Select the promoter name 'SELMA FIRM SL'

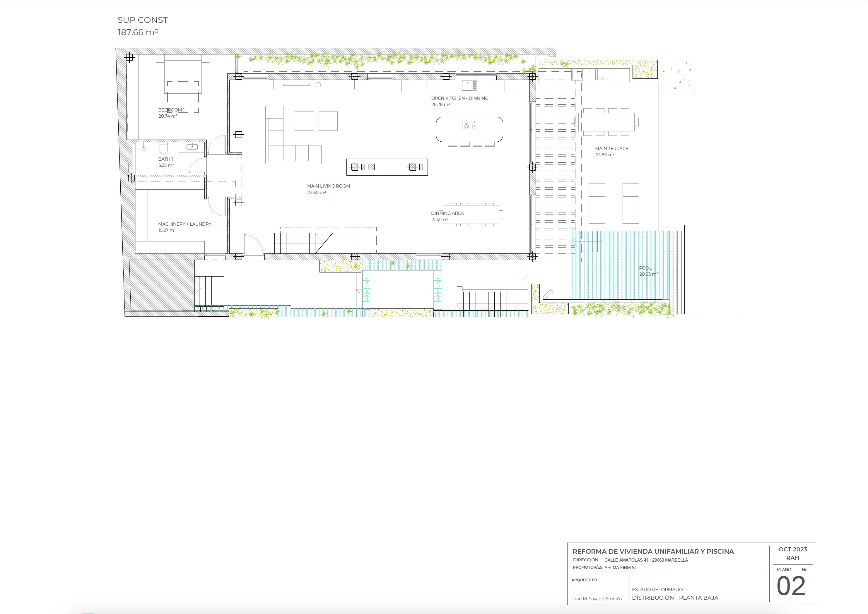pos(621,567)
